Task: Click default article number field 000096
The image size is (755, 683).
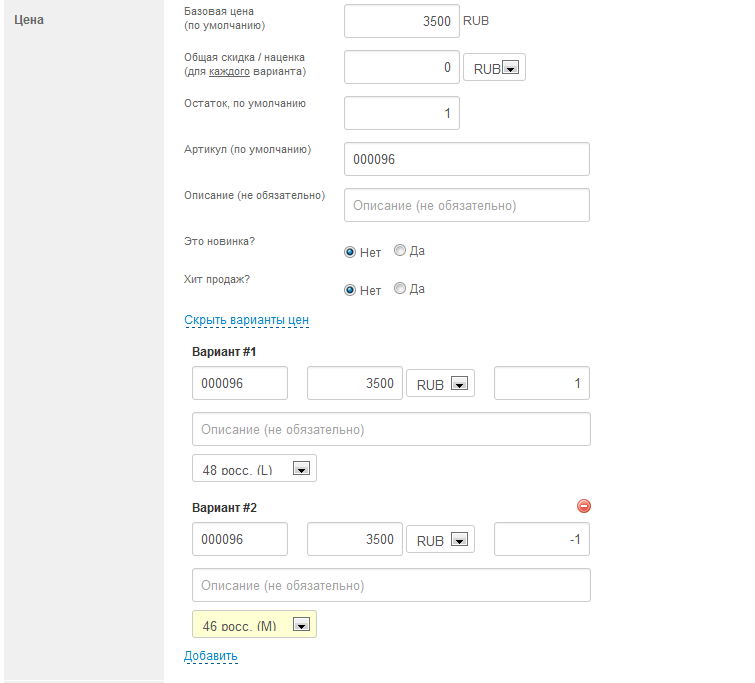Action: pyautogui.click(x=466, y=159)
